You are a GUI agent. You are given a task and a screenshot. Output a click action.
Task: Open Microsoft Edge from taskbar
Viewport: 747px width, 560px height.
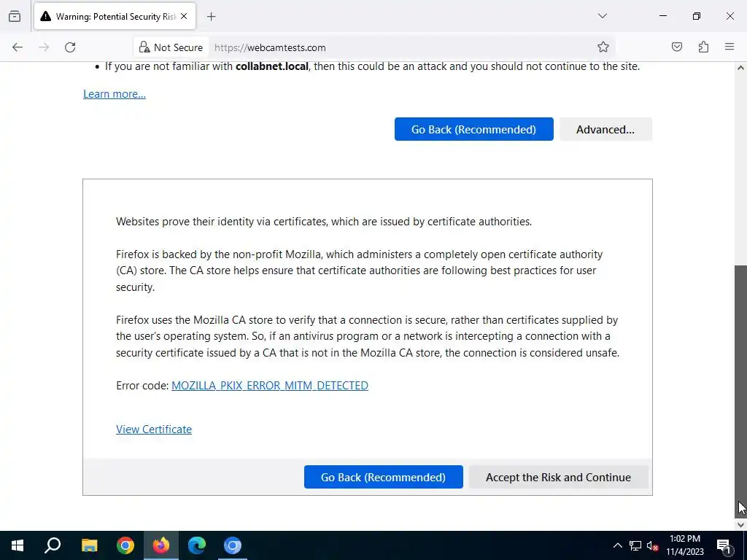(x=197, y=545)
